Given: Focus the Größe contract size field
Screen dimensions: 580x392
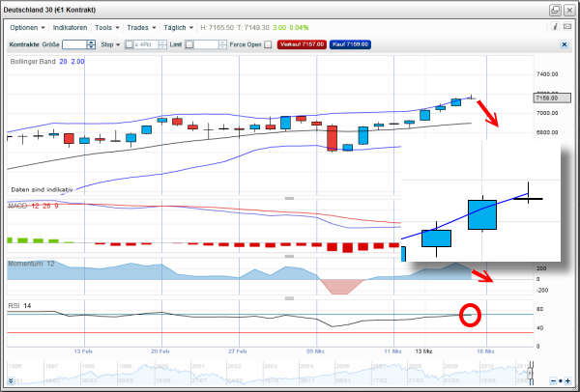Looking at the screenshot, I should coord(74,44).
